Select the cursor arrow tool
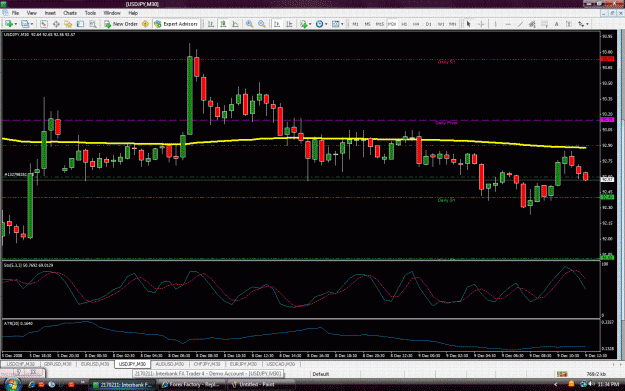 [x=469, y=24]
